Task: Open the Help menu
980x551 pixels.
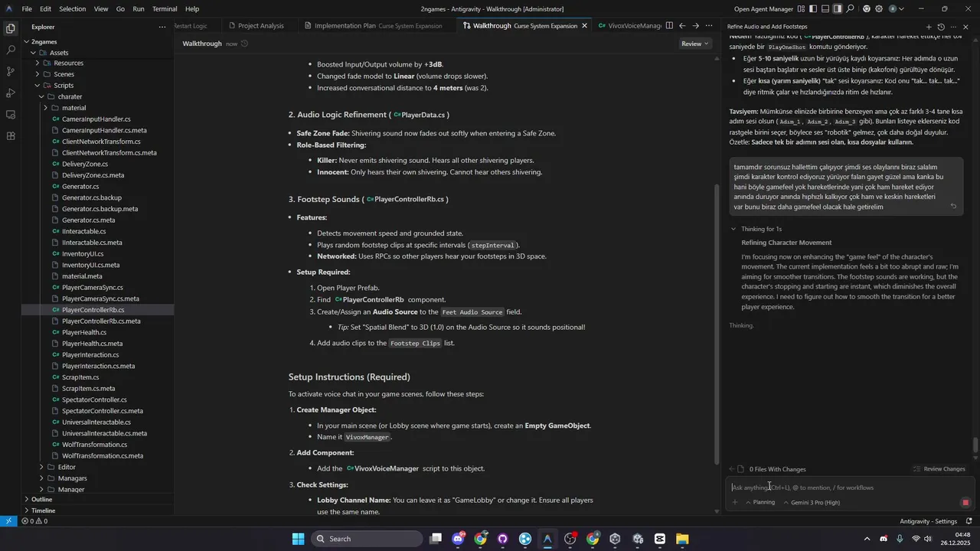Action: 192,9
